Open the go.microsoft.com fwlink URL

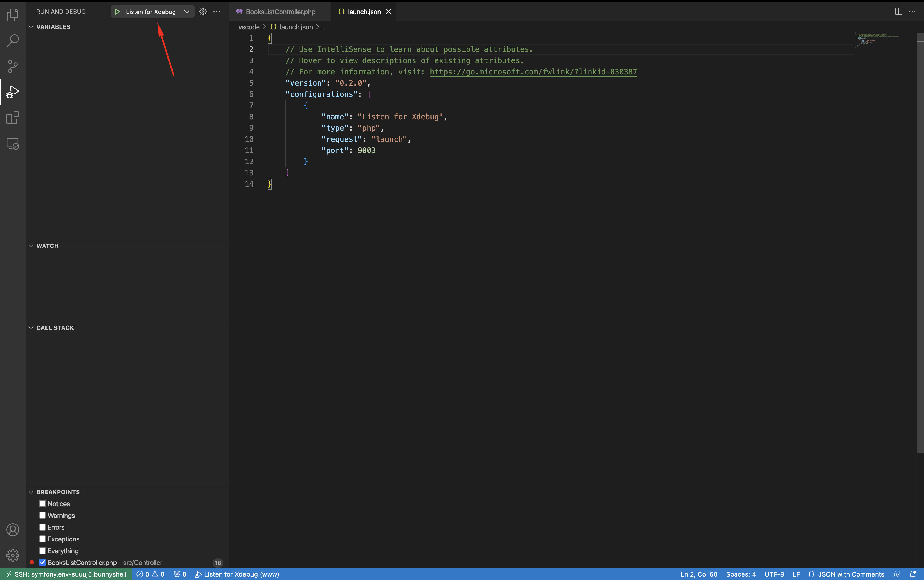point(533,72)
